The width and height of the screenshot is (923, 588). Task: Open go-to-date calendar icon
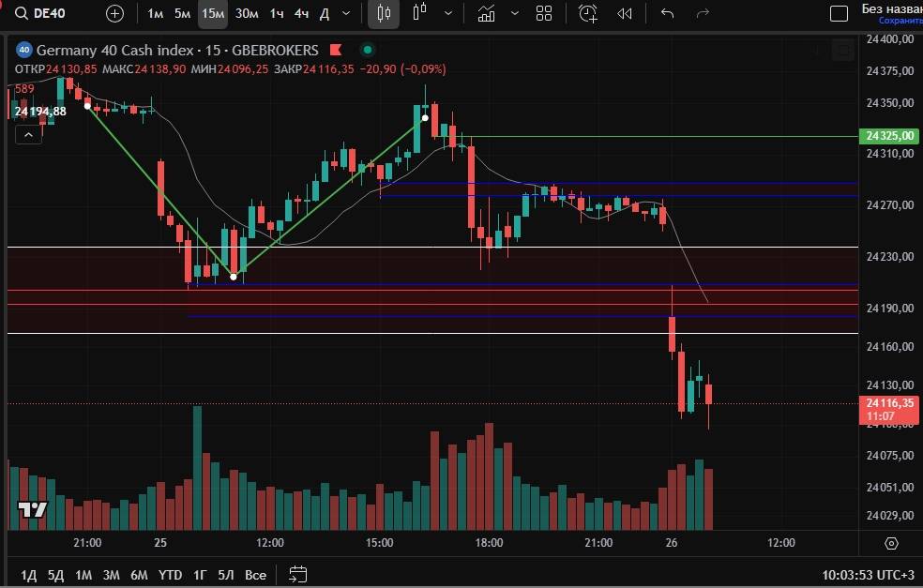tap(297, 574)
